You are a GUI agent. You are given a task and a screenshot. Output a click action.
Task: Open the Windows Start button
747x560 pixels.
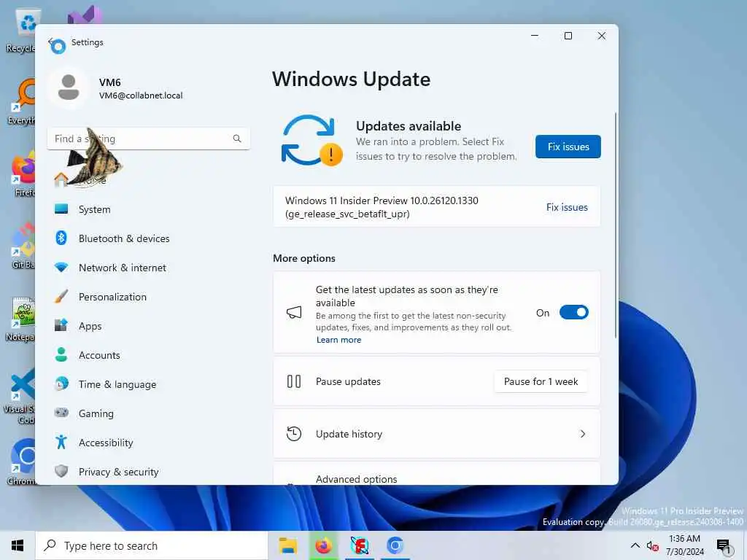[18, 545]
